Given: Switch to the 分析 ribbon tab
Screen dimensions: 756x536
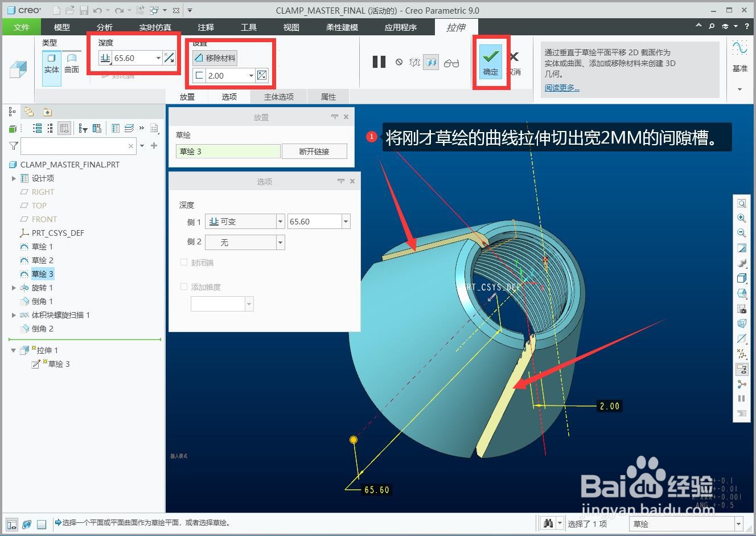Looking at the screenshot, I should click(x=104, y=27).
